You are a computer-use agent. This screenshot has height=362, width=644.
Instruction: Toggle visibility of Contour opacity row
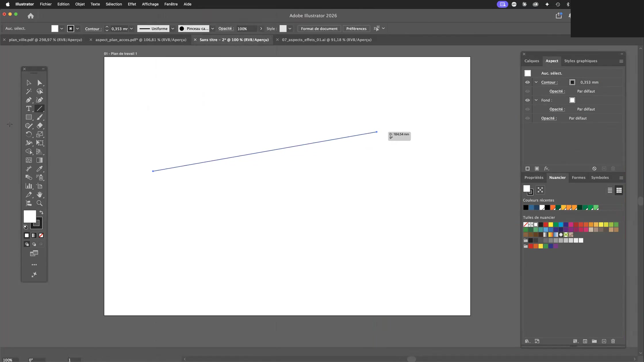coord(527,91)
